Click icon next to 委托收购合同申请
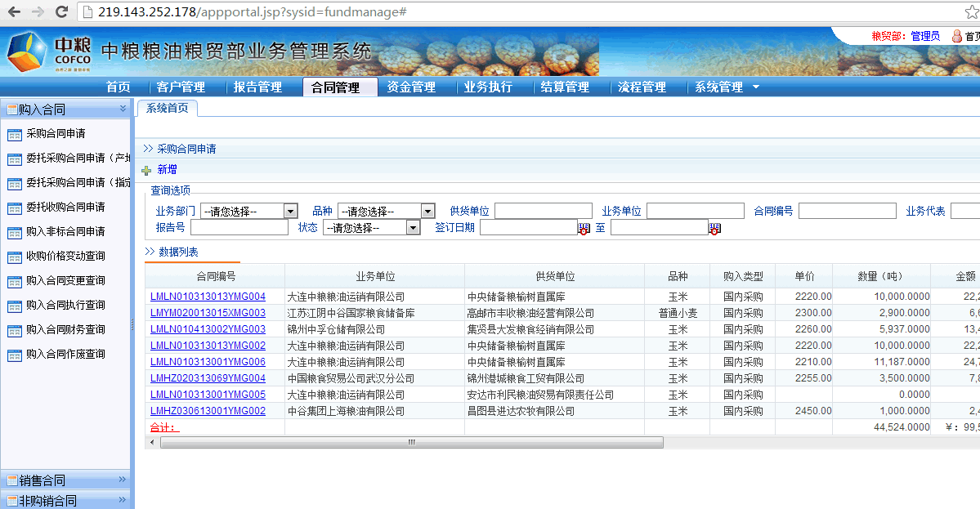Image resolution: width=980 pixels, height=509 pixels. [x=15, y=208]
